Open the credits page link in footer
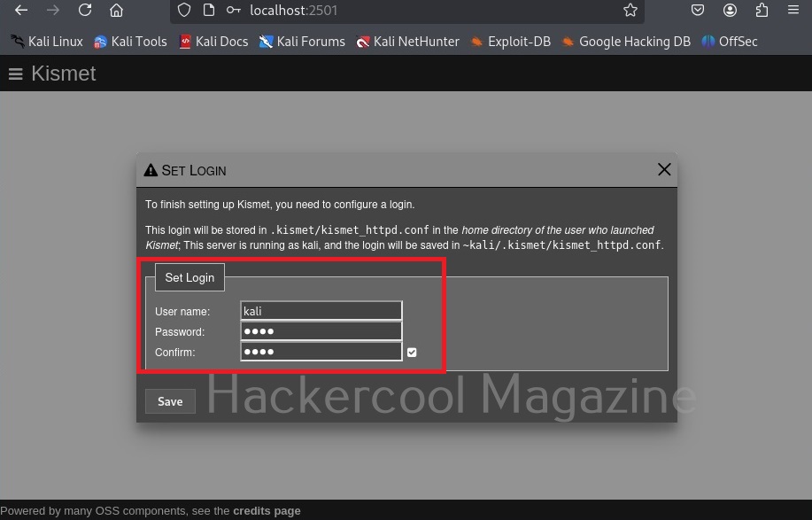 coord(267,510)
